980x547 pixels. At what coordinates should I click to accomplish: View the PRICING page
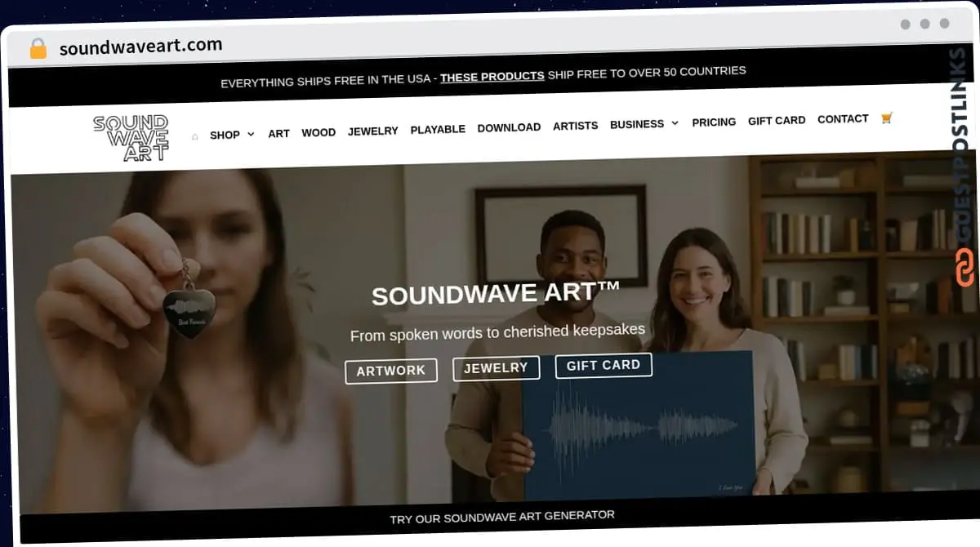click(714, 122)
